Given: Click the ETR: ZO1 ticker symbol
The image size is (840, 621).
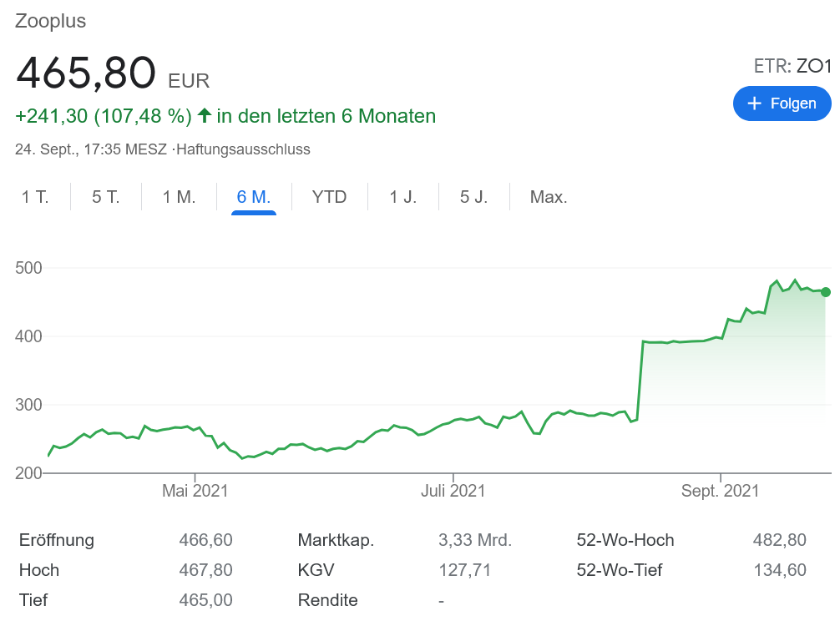Looking at the screenshot, I should (792, 67).
